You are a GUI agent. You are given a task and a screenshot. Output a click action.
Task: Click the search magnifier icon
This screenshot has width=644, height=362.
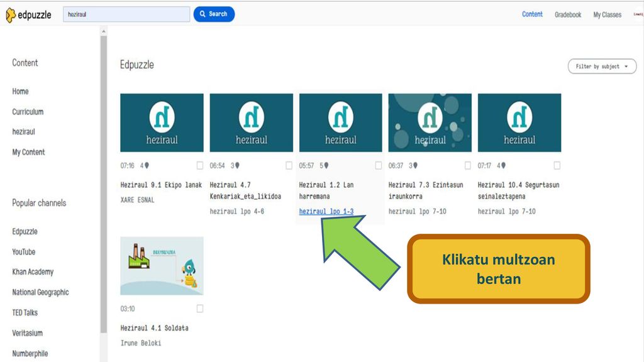point(203,14)
